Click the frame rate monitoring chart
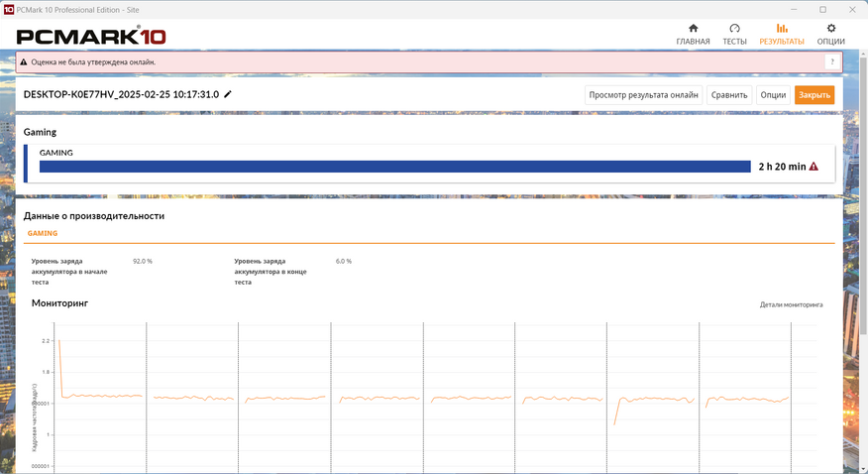 (x=426, y=397)
